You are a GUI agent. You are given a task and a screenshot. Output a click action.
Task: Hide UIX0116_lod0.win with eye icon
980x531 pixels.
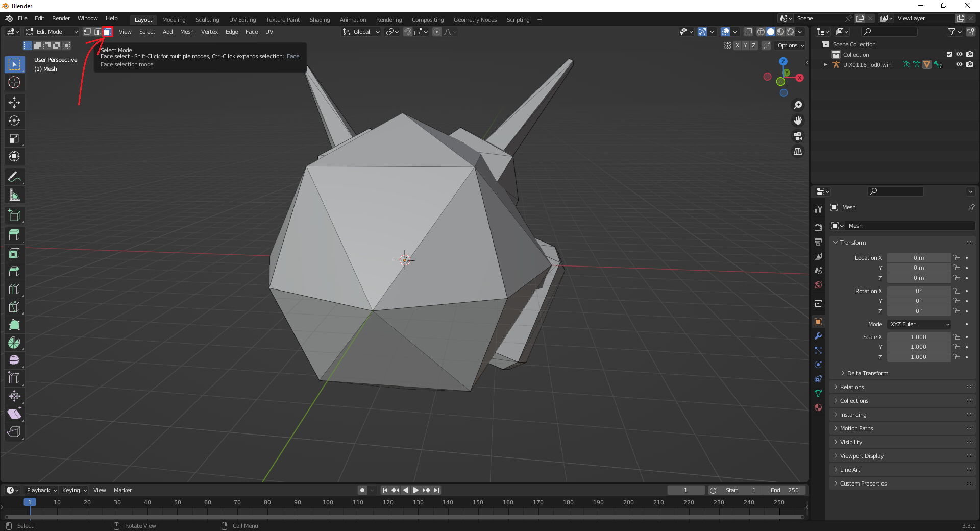pyautogui.click(x=959, y=64)
